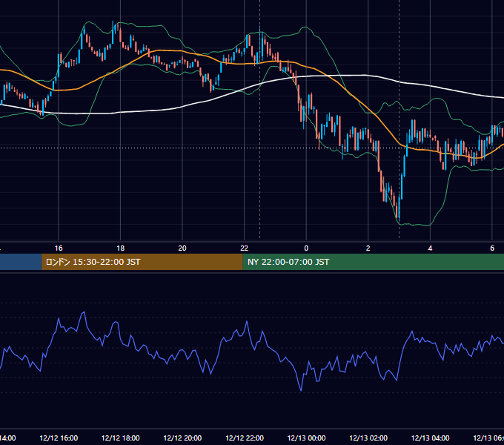
Task: Click the 18 hour label on the price chart axis
Action: 121,248
